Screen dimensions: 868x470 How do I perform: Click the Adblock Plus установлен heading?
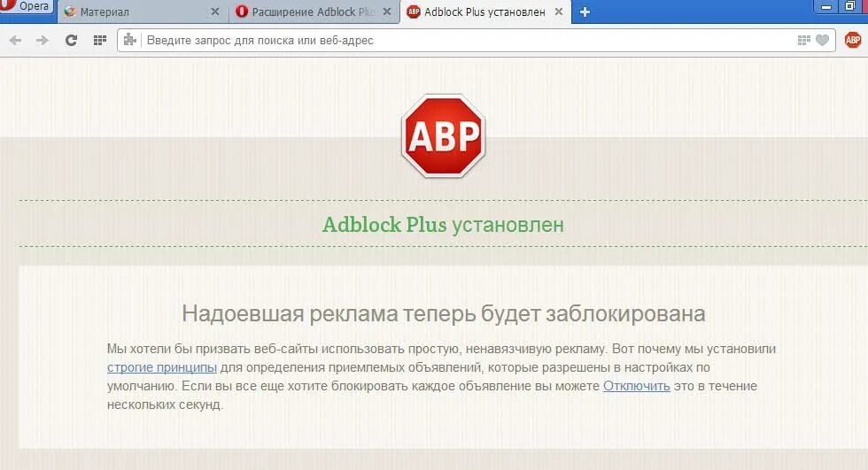click(443, 225)
